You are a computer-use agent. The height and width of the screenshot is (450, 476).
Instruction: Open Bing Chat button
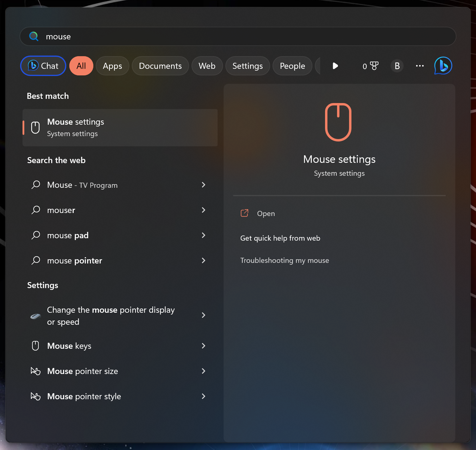[x=43, y=66]
